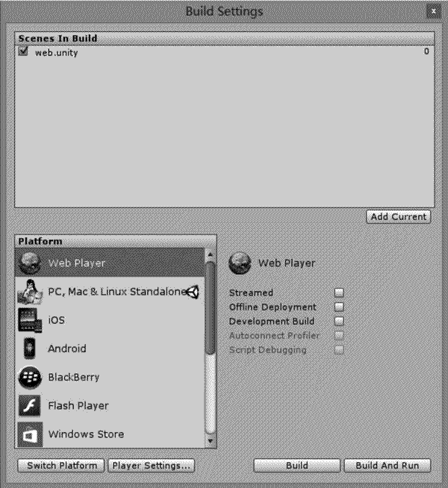Click platform list scroll down arrow
This screenshot has height=488, width=448.
210,441
